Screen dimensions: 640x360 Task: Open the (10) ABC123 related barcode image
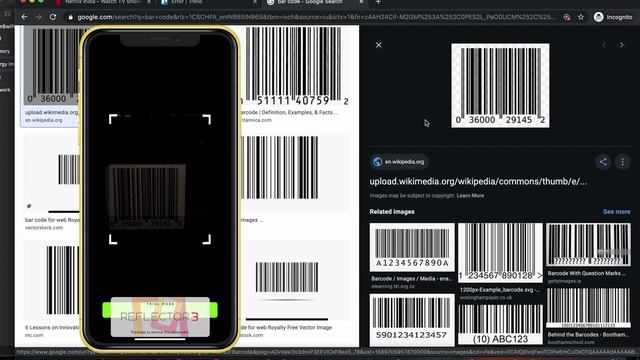[500, 324]
